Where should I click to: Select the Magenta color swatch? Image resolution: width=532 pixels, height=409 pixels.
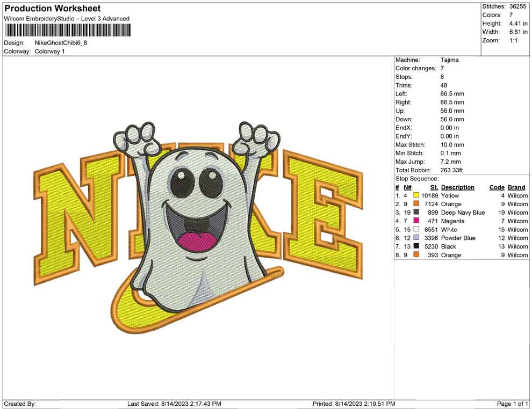(416, 221)
